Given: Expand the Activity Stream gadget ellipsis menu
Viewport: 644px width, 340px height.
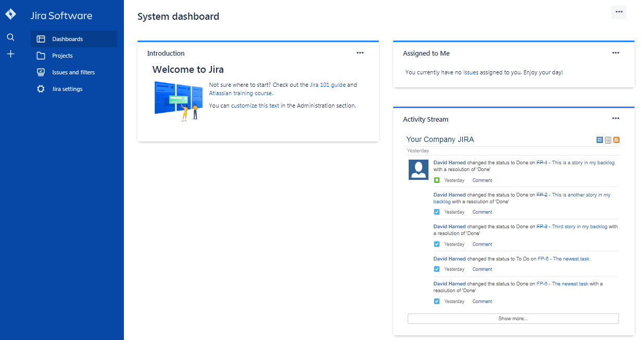Looking at the screenshot, I should pyautogui.click(x=615, y=119).
